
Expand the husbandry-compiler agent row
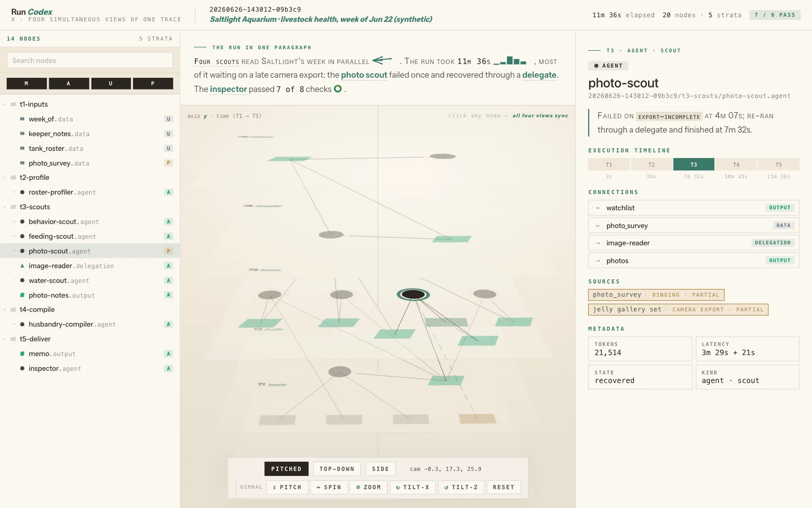[x=14, y=324]
